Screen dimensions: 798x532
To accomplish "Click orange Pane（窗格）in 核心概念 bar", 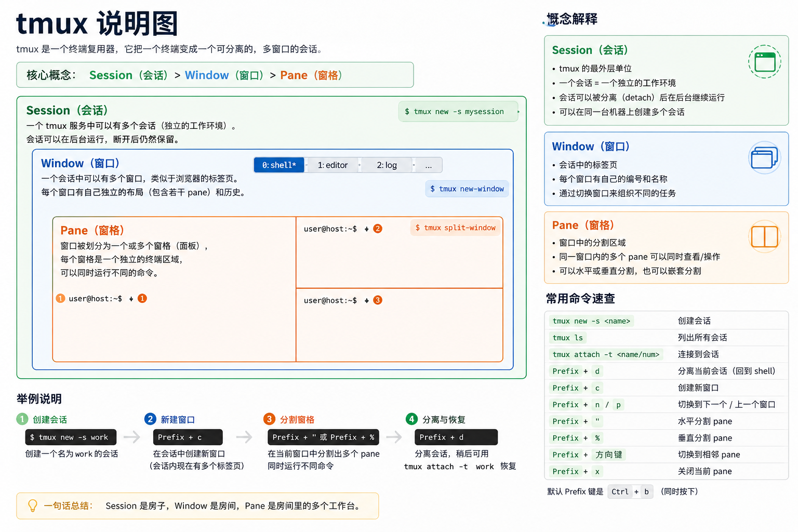I will [311, 75].
